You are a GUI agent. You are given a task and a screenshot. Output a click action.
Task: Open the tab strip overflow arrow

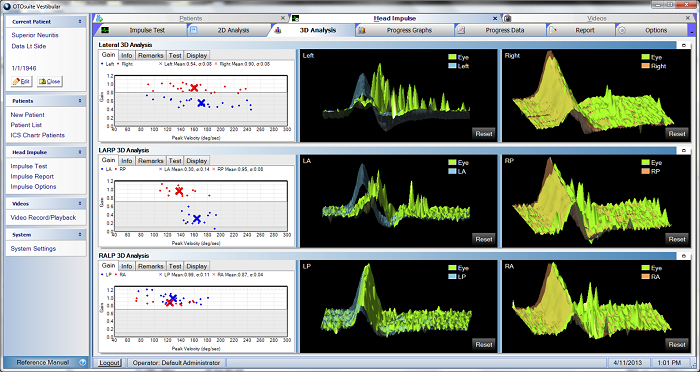[692, 33]
